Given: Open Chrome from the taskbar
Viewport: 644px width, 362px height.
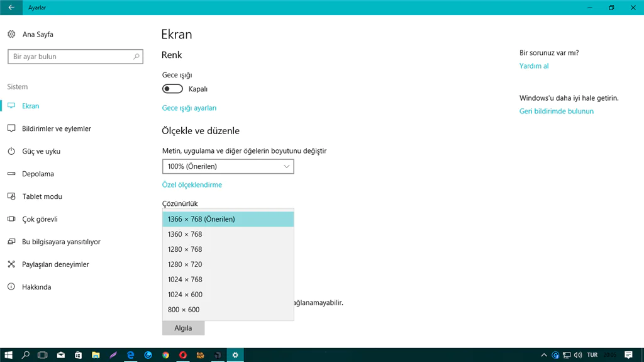Looking at the screenshot, I should [165, 355].
